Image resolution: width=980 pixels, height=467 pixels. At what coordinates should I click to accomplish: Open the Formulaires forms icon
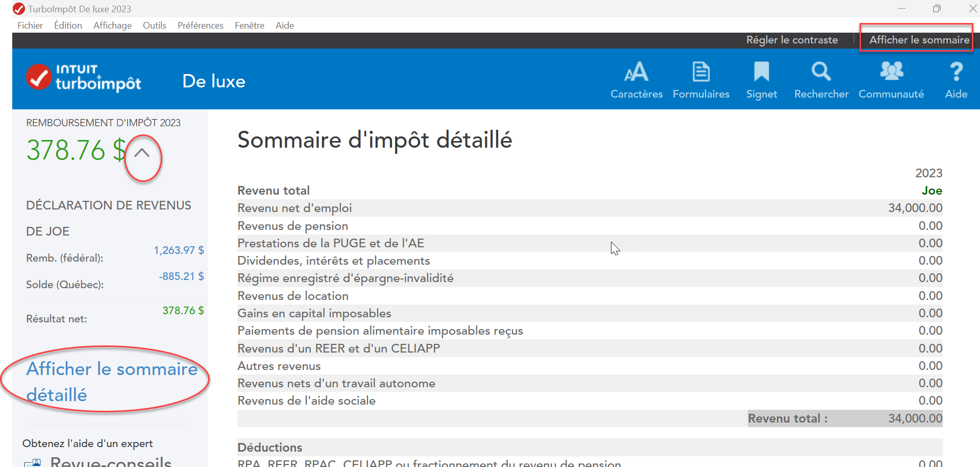[701, 72]
